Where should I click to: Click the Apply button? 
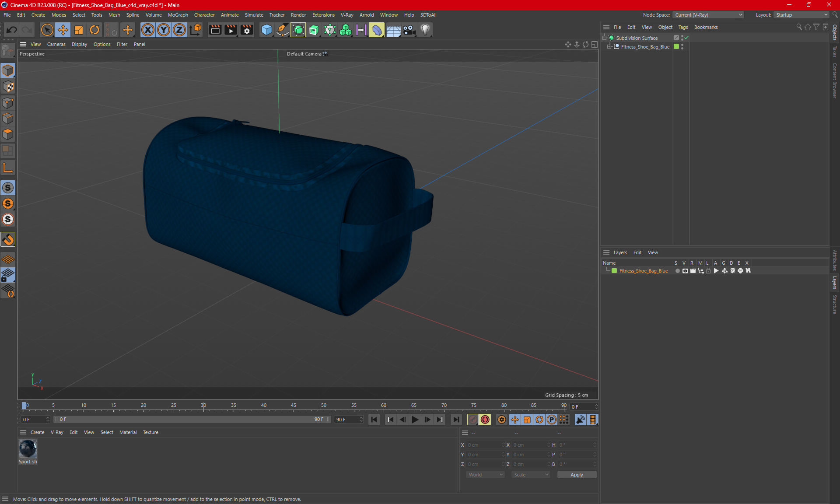(x=577, y=475)
